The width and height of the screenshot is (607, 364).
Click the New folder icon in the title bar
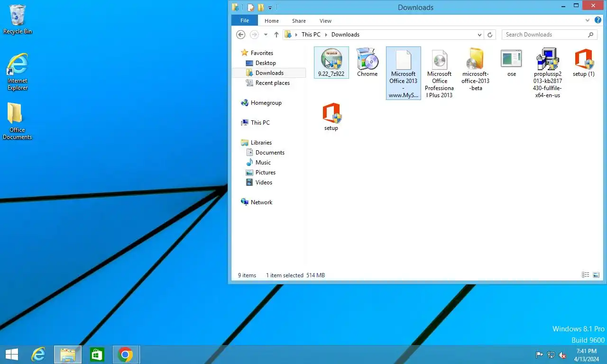pos(260,8)
